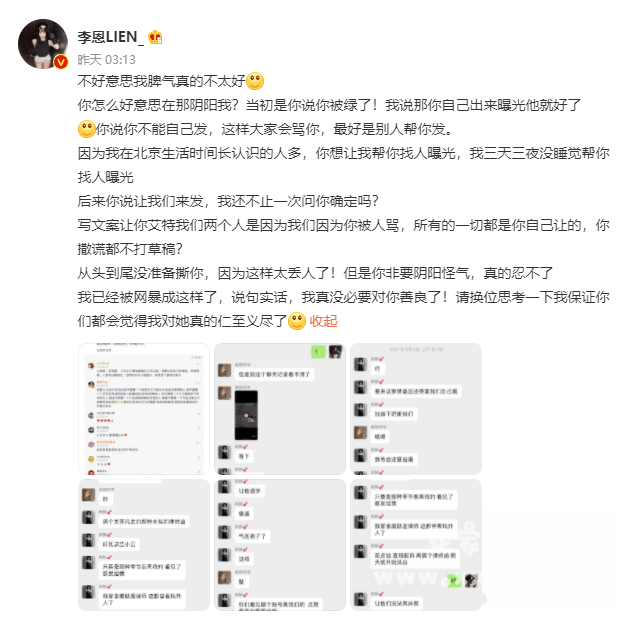Click the first line 不好意思我脾气真的不太好

[x=162, y=81]
